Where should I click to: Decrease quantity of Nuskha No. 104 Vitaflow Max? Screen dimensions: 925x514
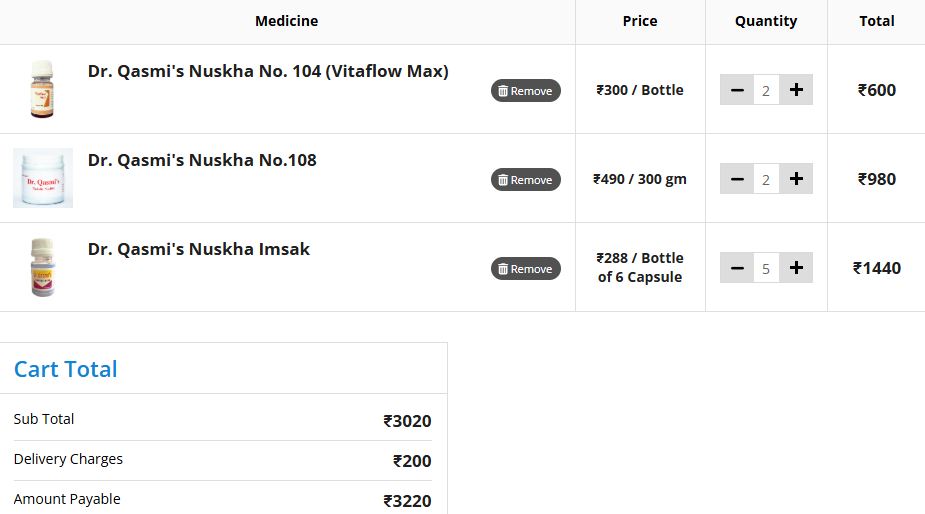tap(737, 90)
